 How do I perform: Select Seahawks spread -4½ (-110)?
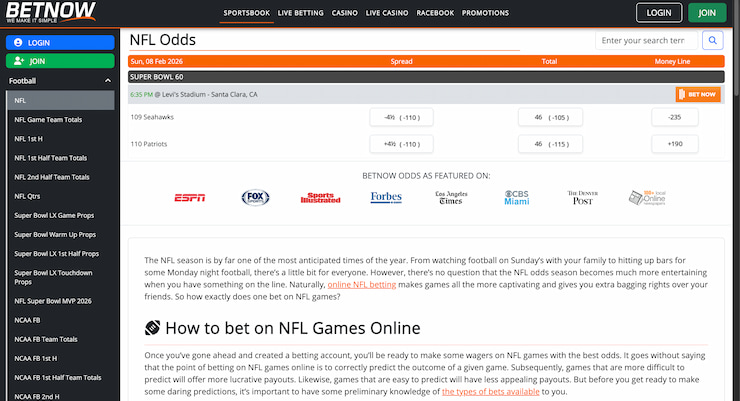click(x=401, y=117)
